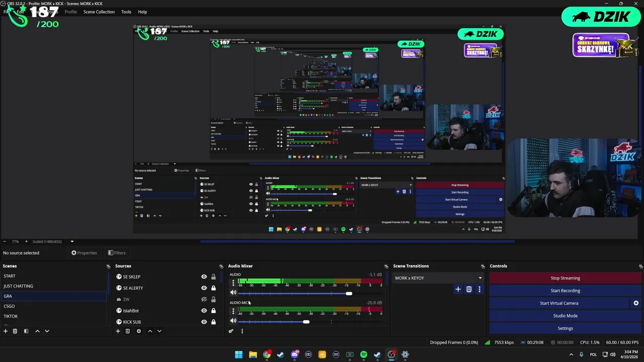Open the Profile menu

[x=70, y=12]
